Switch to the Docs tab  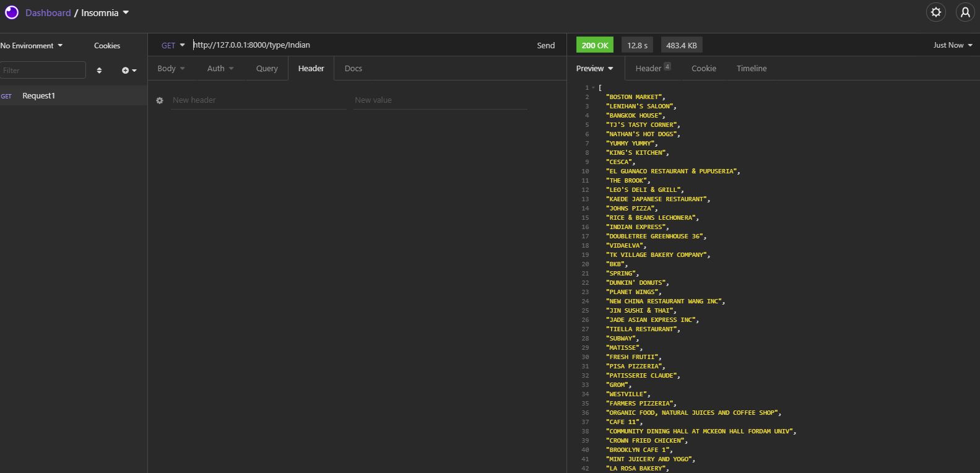point(353,69)
